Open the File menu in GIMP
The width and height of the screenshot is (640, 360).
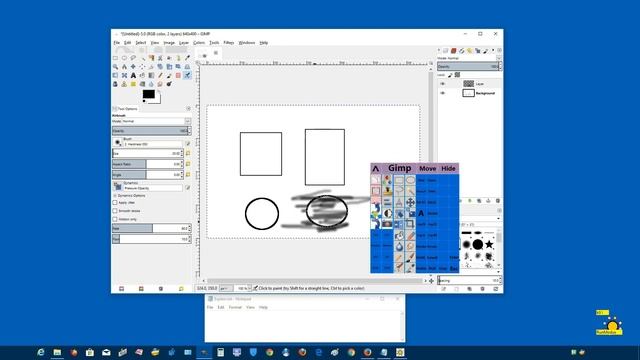pos(117,42)
